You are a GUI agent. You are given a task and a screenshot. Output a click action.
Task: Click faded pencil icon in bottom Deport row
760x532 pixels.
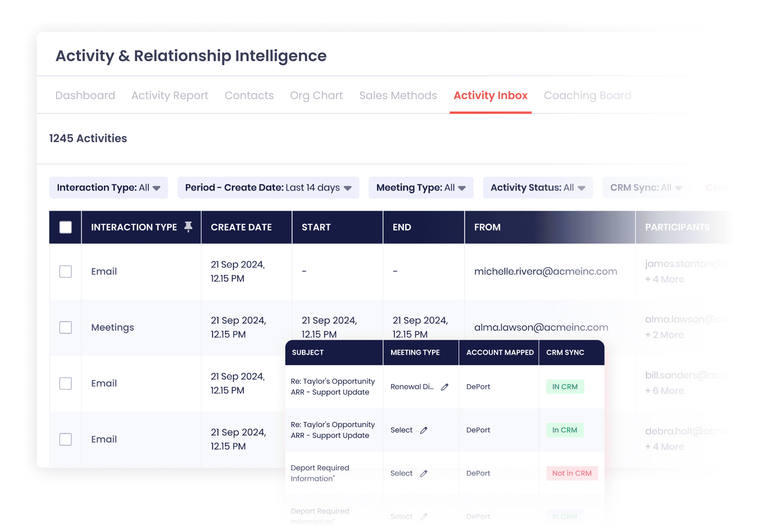coord(423,516)
